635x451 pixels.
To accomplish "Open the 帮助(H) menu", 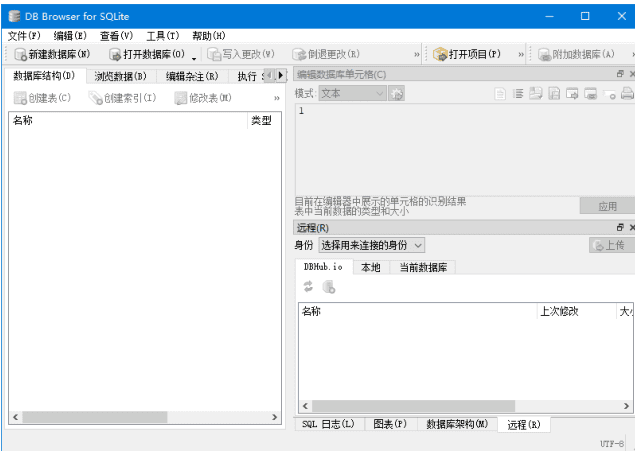I will point(209,36).
